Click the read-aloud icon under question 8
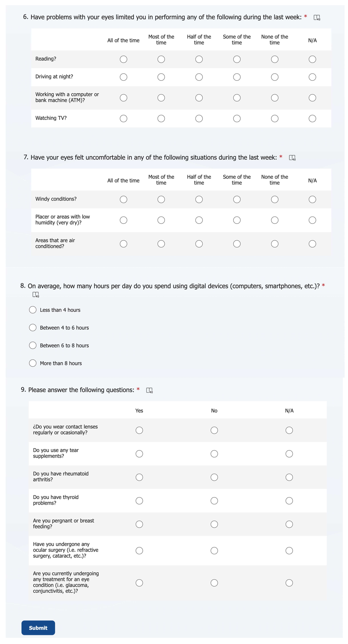Image resolution: width=348 pixels, height=644 pixels. (x=36, y=295)
